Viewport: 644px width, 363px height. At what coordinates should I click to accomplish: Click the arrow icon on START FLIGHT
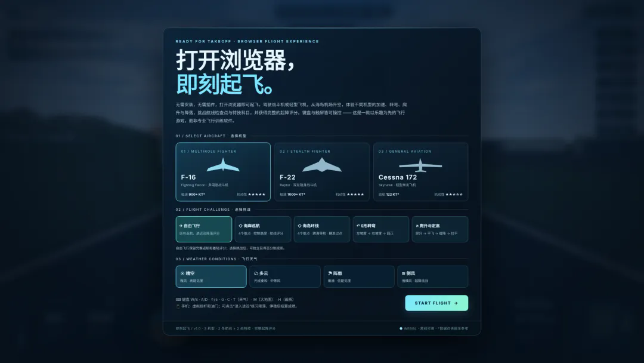[x=456, y=303]
